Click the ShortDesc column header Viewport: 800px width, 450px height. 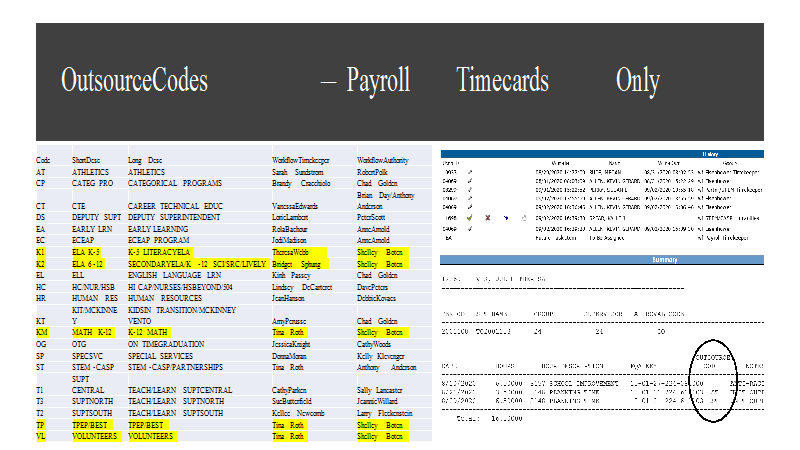[86, 160]
